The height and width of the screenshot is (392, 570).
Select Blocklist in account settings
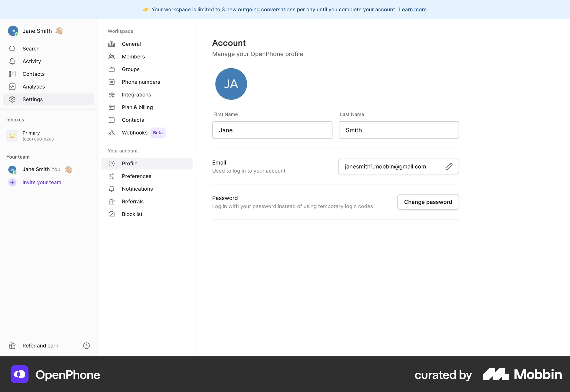[132, 214]
